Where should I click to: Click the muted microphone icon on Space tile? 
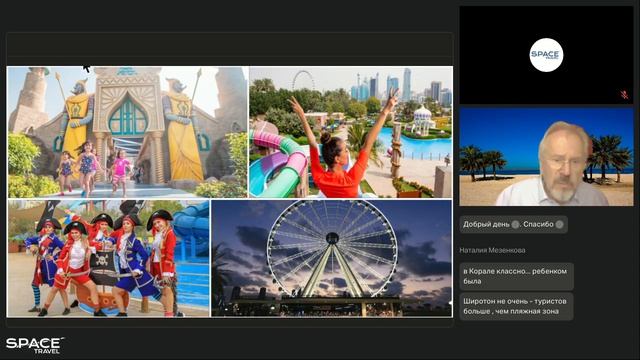coord(624,95)
